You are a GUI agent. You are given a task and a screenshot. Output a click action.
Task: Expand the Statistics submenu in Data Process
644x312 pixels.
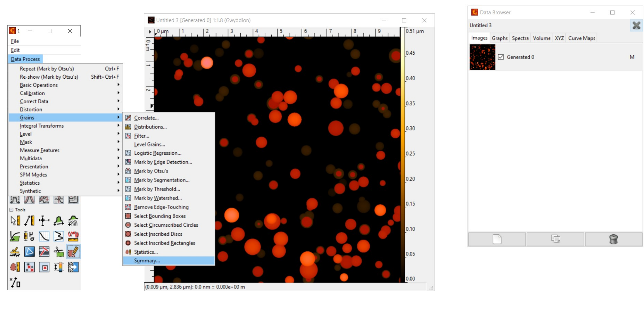[x=66, y=183]
